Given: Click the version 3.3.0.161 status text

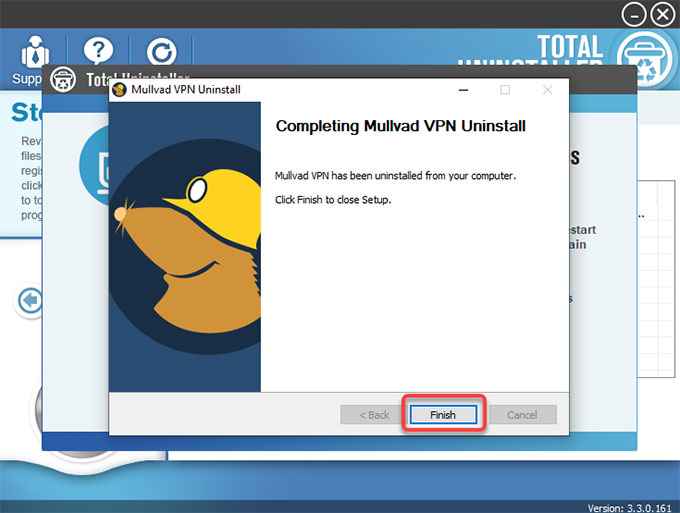Looking at the screenshot, I should 629,508.
